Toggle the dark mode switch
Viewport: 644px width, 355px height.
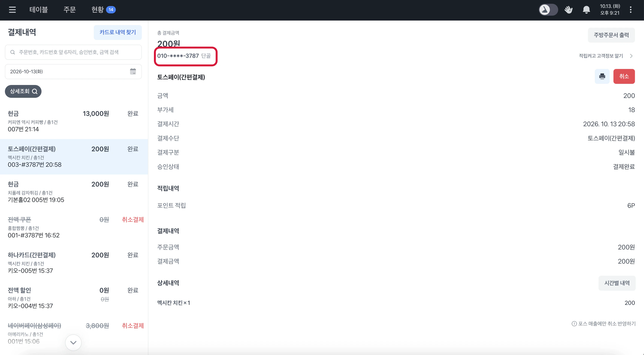(548, 10)
